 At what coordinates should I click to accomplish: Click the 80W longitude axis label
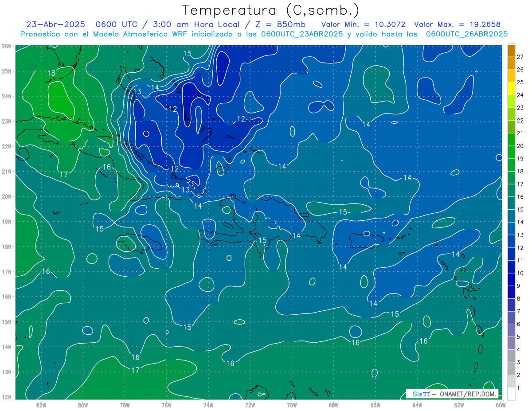(83, 405)
